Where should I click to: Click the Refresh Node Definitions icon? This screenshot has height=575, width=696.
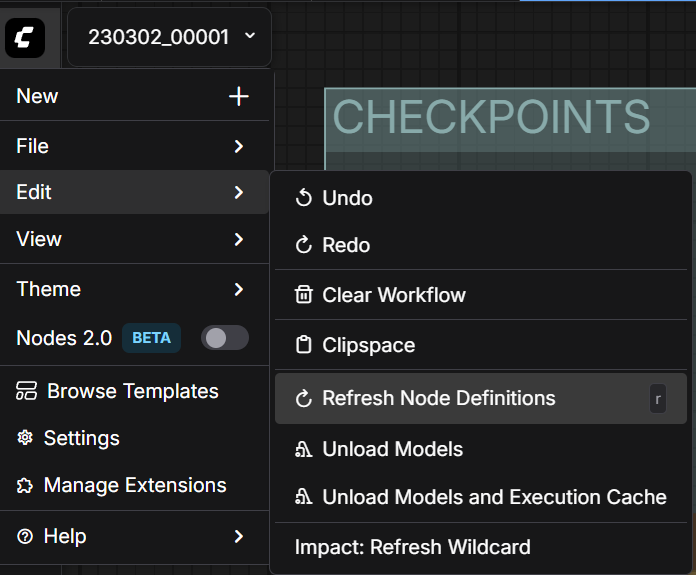pyautogui.click(x=304, y=398)
